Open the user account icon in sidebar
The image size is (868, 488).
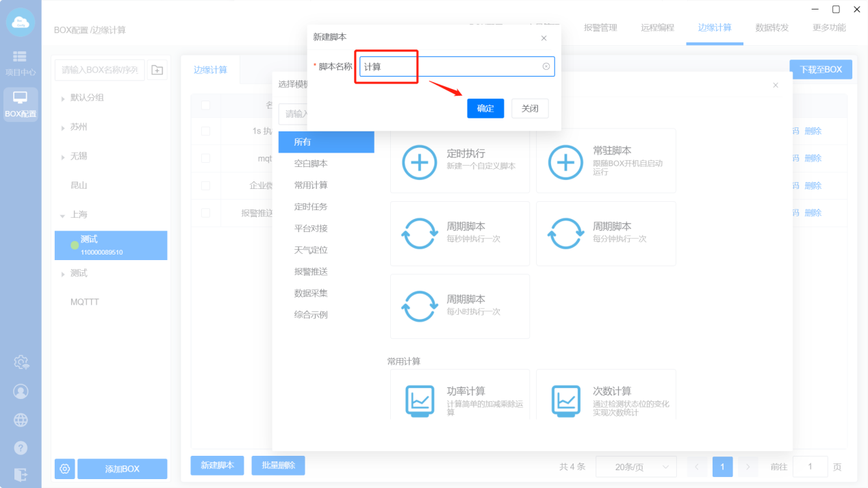[x=21, y=391]
